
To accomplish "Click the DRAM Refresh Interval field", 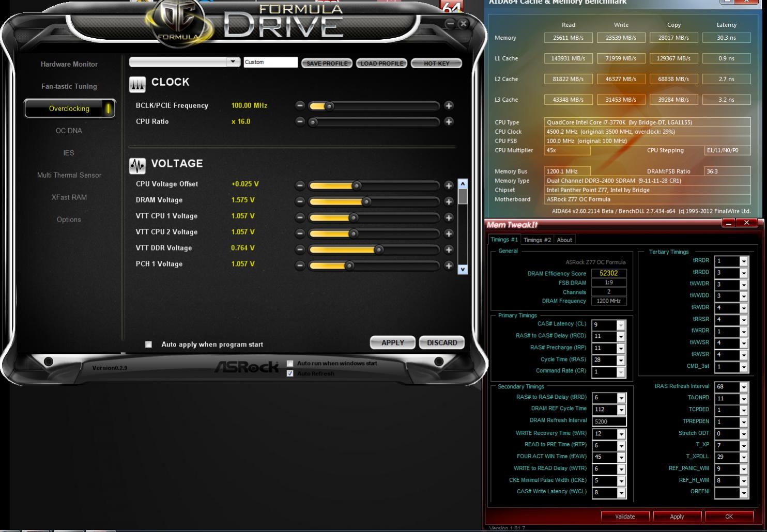I will tap(609, 421).
